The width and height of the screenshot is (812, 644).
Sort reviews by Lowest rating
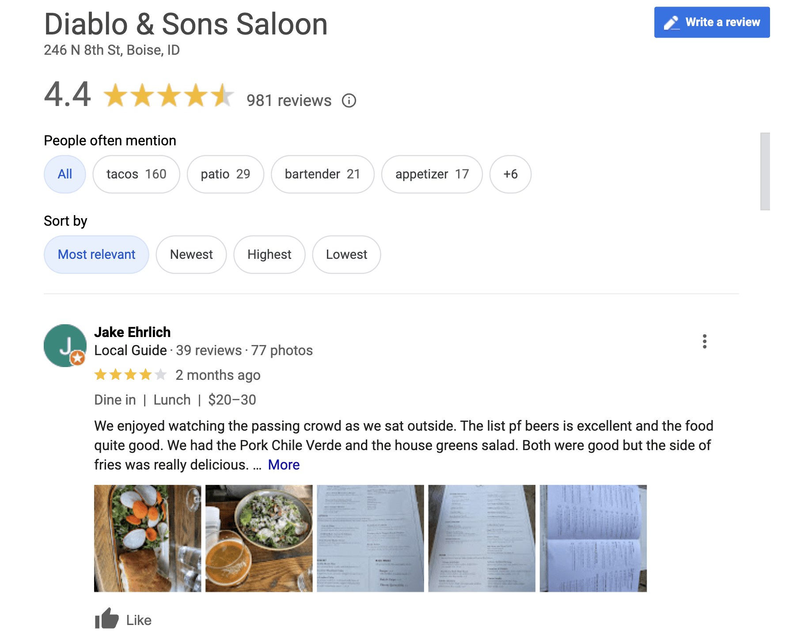coord(346,254)
